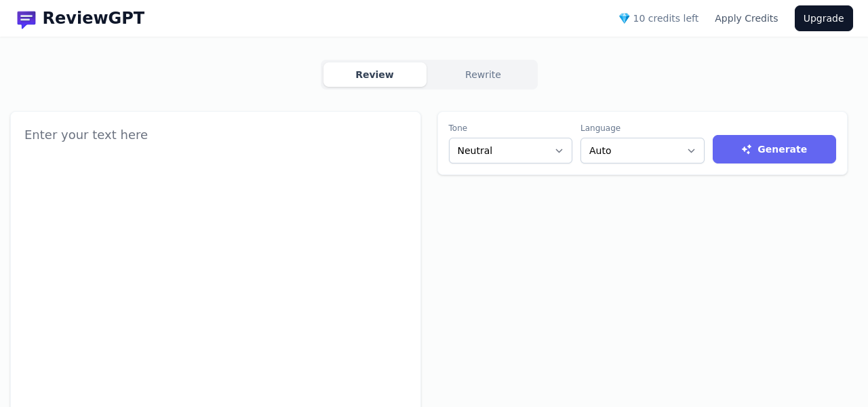This screenshot has width=868, height=407.
Task: Select the 'Auto' value text in Language
Action: [x=600, y=151]
